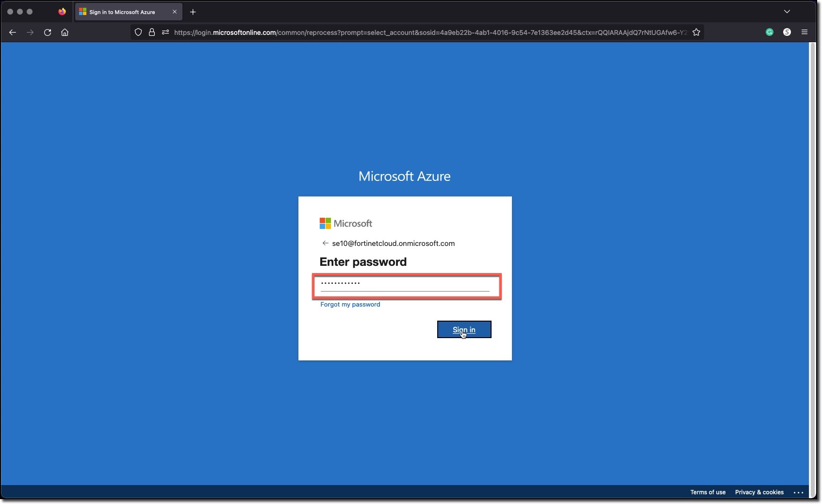Click the browser Forward arrow
This screenshot has width=822, height=504.
pos(30,33)
